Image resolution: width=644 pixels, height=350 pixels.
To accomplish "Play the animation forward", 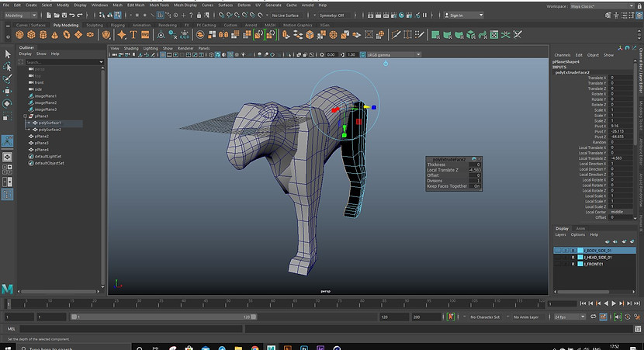I will (614, 303).
